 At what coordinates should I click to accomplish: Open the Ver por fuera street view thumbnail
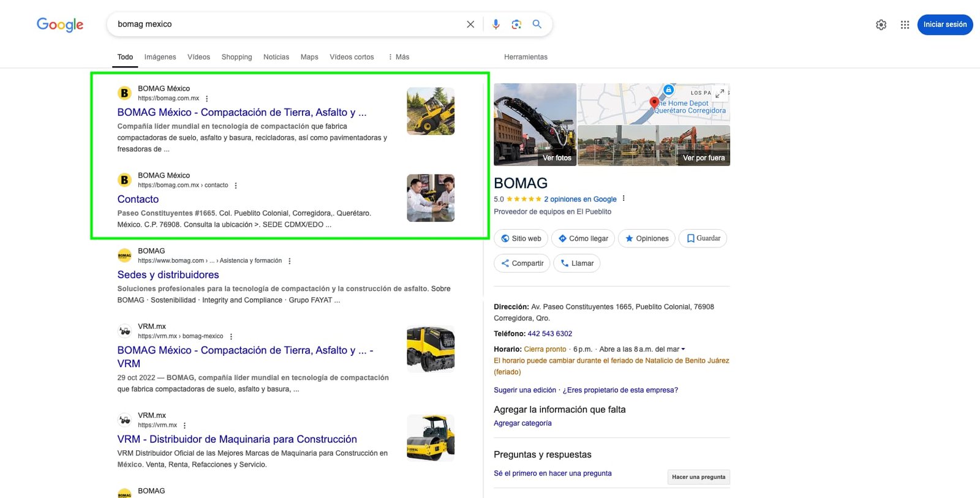(x=654, y=146)
